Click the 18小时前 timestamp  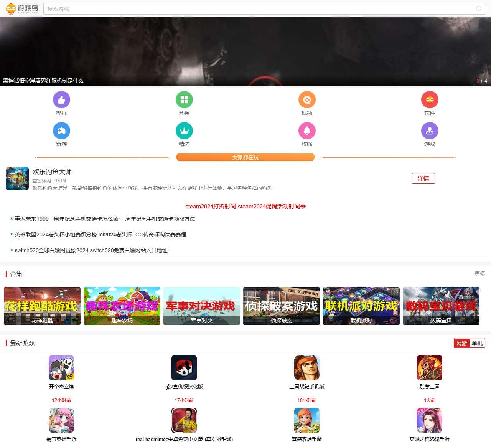[x=307, y=400]
